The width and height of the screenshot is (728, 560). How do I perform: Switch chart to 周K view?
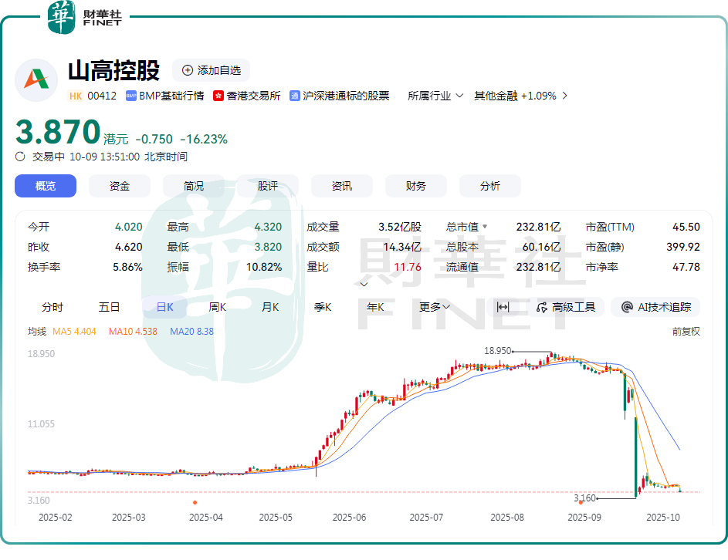[x=218, y=307]
